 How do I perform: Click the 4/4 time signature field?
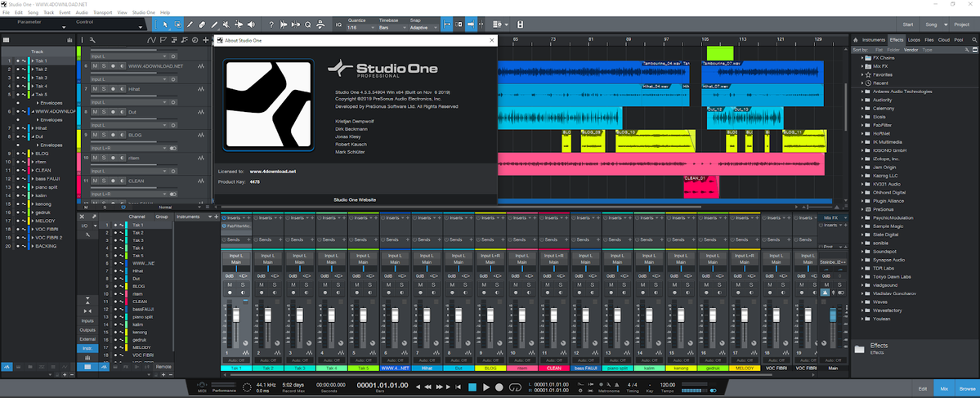[x=632, y=385]
